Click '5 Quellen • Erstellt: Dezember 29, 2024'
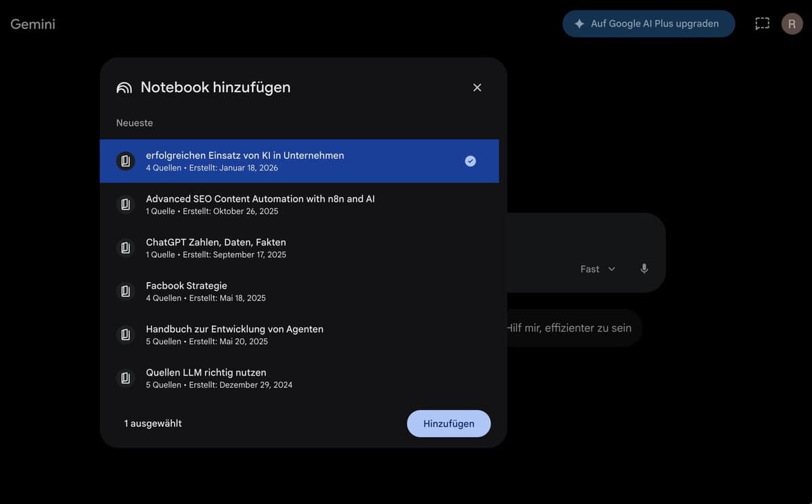 point(219,384)
